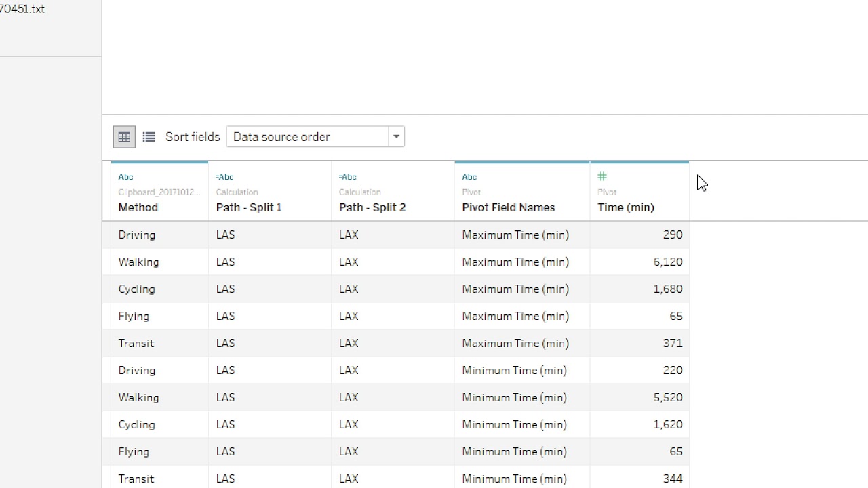Viewport: 868px width, 488px height.
Task: Click Minimum Time (min) in the Walking row
Action: click(x=514, y=397)
